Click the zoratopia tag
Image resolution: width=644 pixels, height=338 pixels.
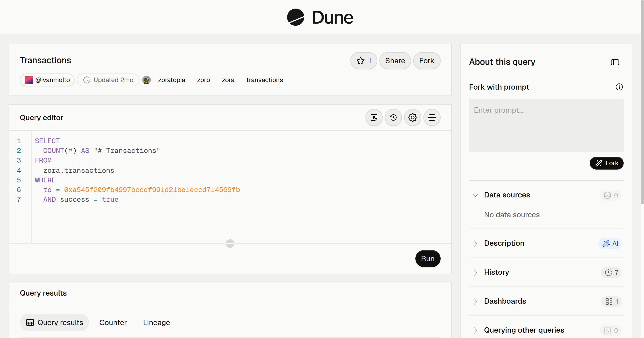click(171, 80)
